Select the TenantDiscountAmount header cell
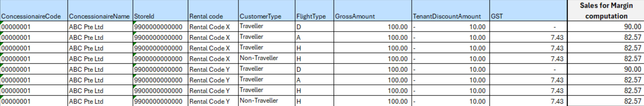This screenshot has height=106, width=644. click(x=447, y=16)
